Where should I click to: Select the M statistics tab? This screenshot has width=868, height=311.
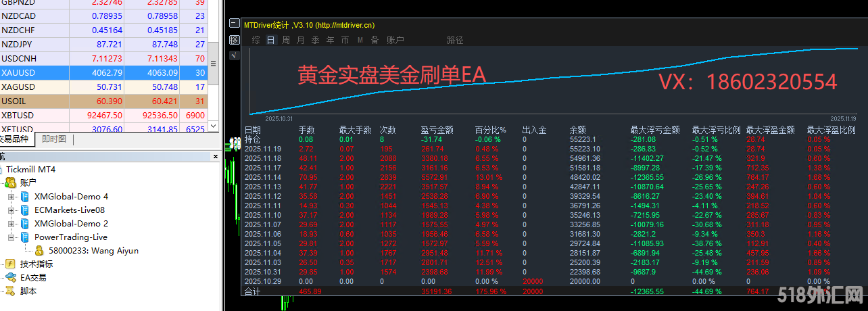[360, 41]
